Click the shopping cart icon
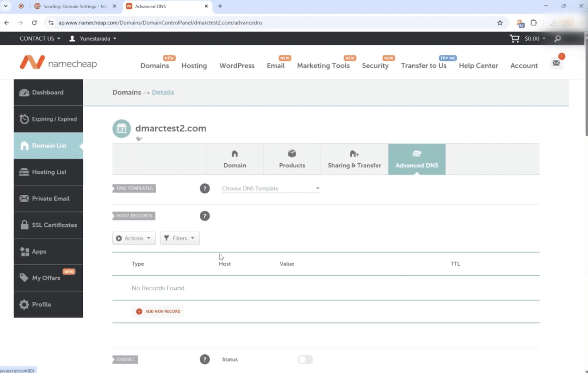588x373 pixels. pos(514,39)
